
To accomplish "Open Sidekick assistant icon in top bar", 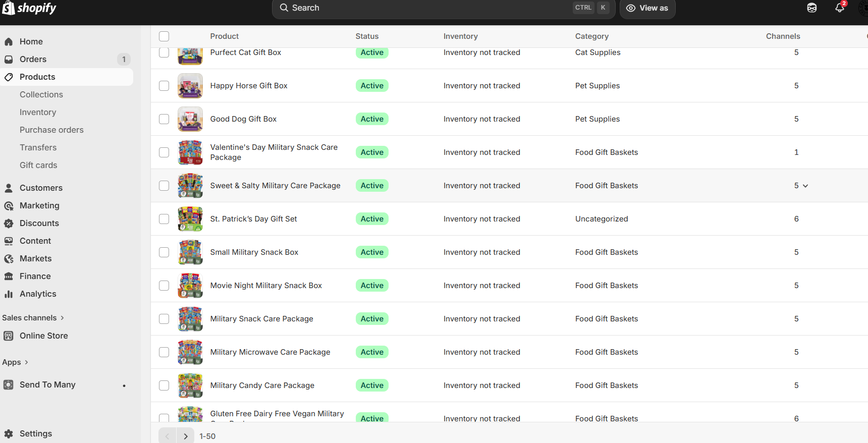I will tap(811, 8).
